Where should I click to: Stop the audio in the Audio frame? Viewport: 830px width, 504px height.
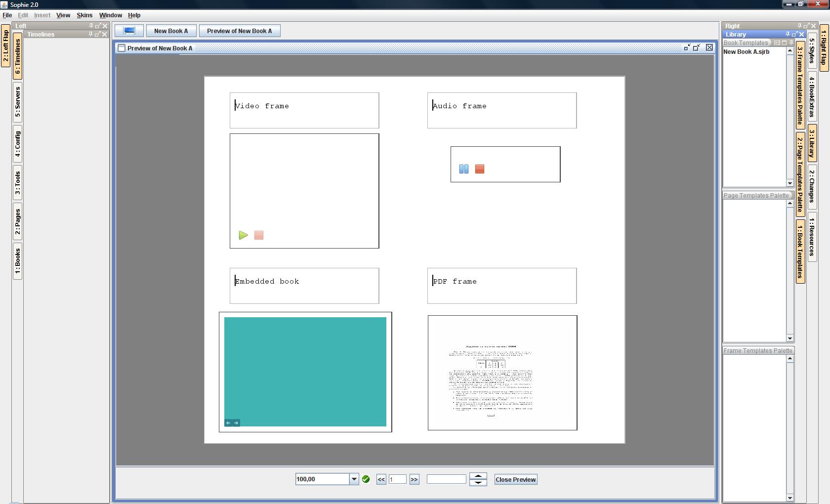click(x=480, y=169)
